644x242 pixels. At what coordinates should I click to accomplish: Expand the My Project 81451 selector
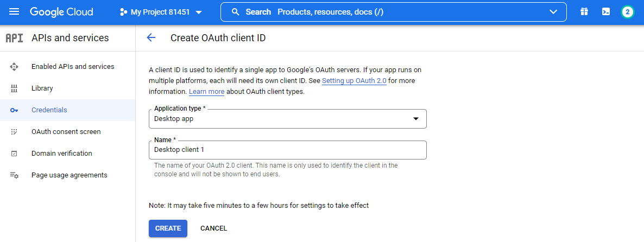coord(161,12)
